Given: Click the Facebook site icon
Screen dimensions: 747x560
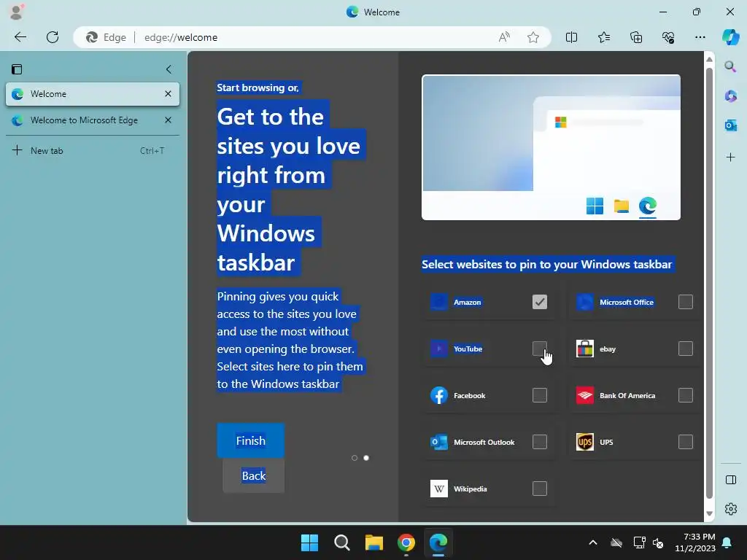Looking at the screenshot, I should [x=438, y=395].
